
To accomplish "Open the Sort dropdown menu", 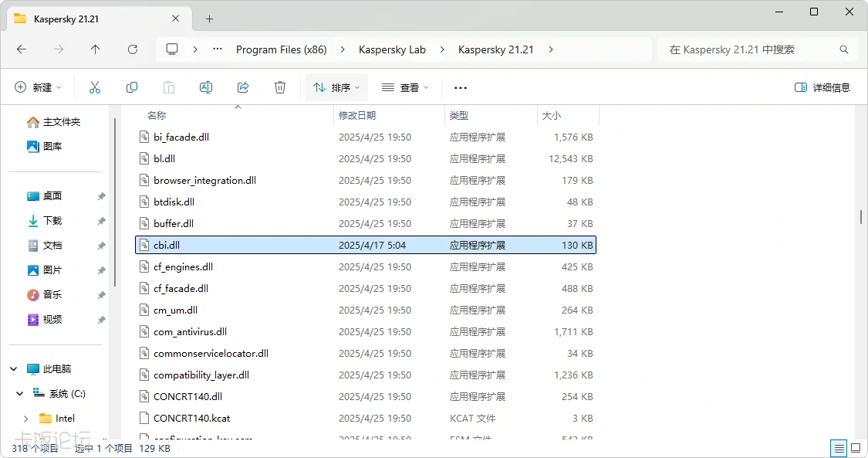I will [336, 88].
